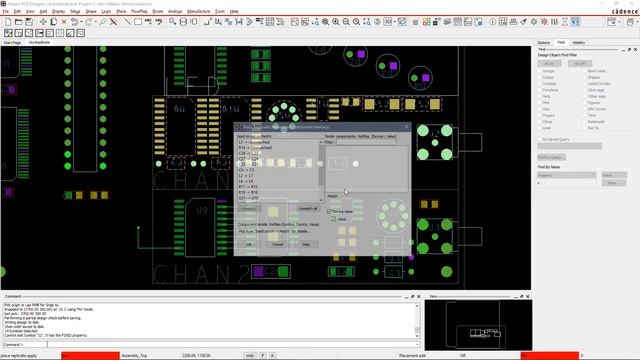Click the first icon in second toolbar row
Screen dimensions: 640x360
pyautogui.click(x=8, y=33)
